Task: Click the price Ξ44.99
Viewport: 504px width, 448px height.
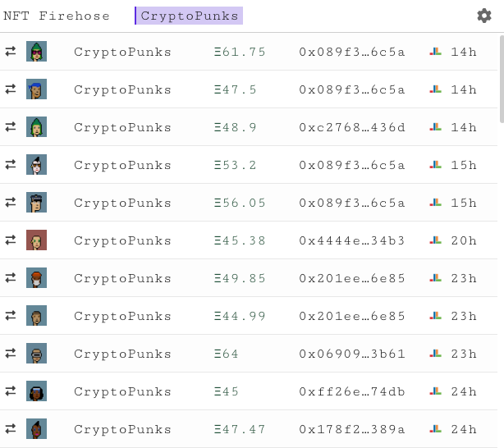Action: click(x=240, y=316)
